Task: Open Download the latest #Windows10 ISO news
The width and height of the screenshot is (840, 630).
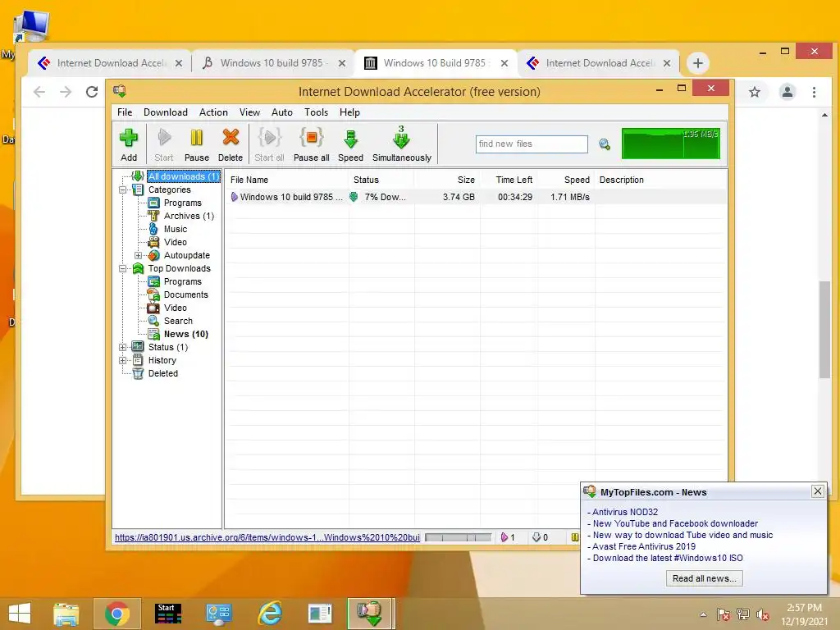Action: (668, 558)
